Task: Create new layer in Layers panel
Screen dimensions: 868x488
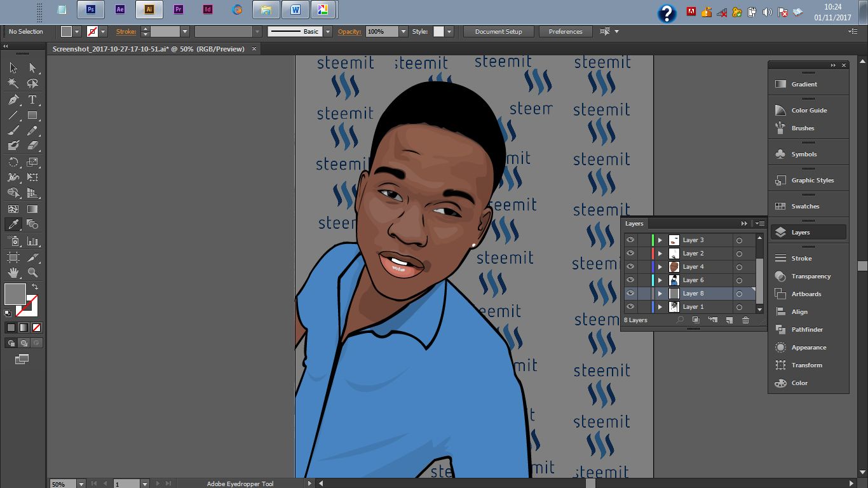Action: (729, 320)
